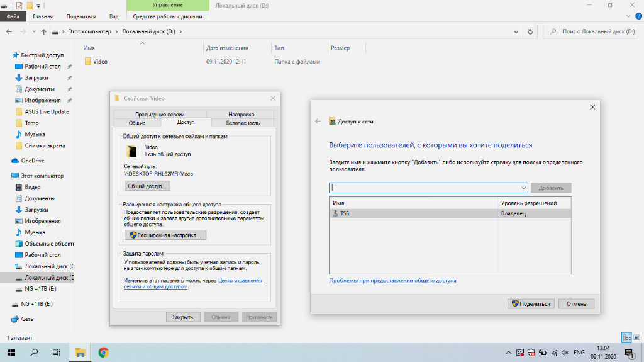Click the Windows Start button
The image size is (644, 362).
tap(11, 353)
